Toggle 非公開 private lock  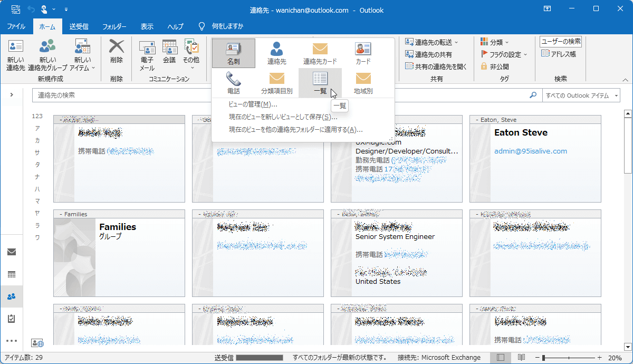[x=495, y=66]
